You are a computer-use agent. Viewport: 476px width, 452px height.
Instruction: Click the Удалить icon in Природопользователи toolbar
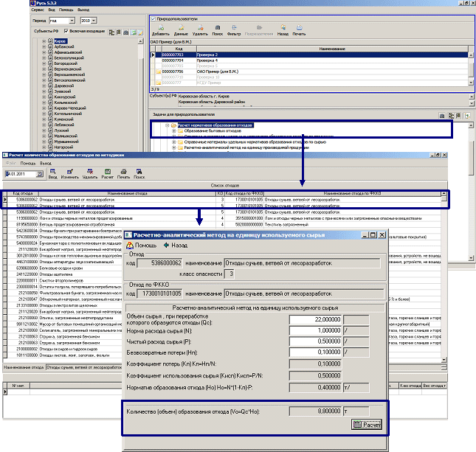pos(201,30)
